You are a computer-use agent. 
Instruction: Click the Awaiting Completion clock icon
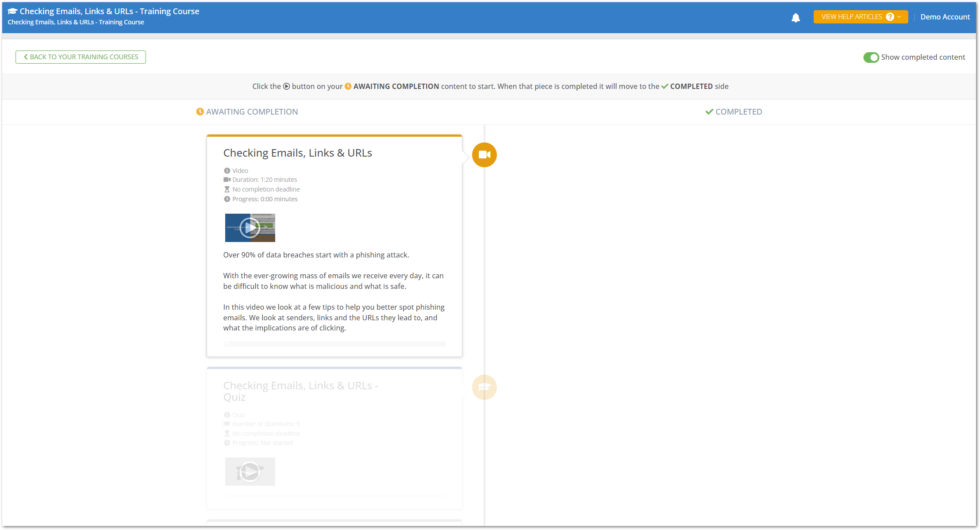[x=200, y=112]
